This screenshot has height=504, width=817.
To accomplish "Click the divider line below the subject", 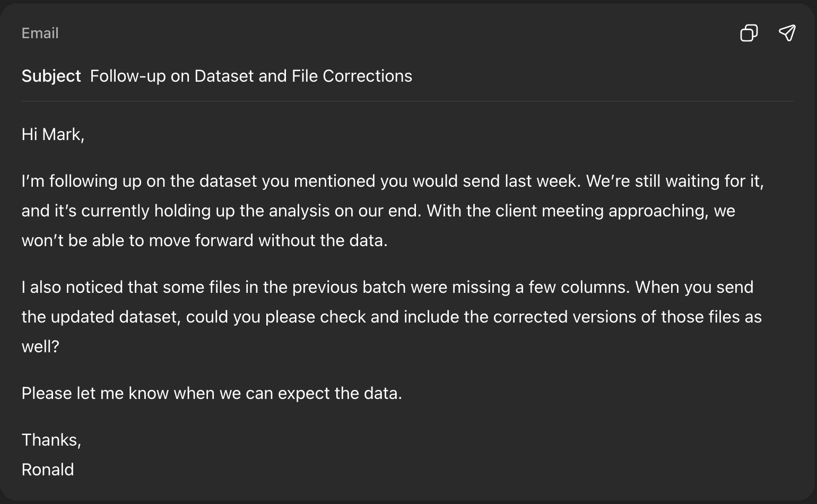I will point(407,101).
